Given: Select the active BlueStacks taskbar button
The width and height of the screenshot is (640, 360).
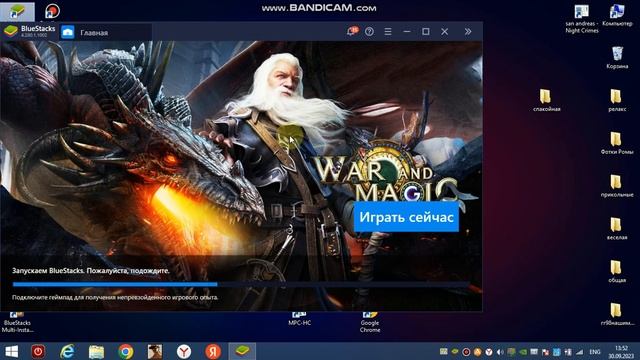Looking at the screenshot, I should (242, 351).
